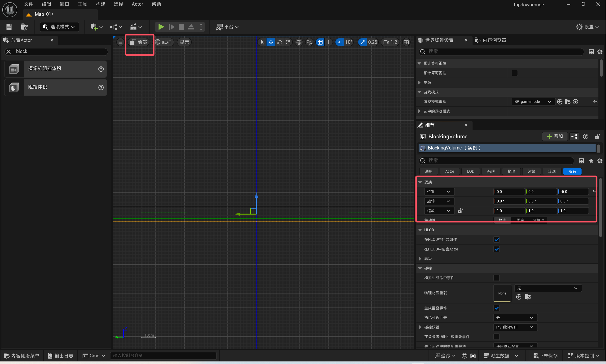Toggle world/local coordinate globe icon
The width and height of the screenshot is (606, 364).
point(299,42)
